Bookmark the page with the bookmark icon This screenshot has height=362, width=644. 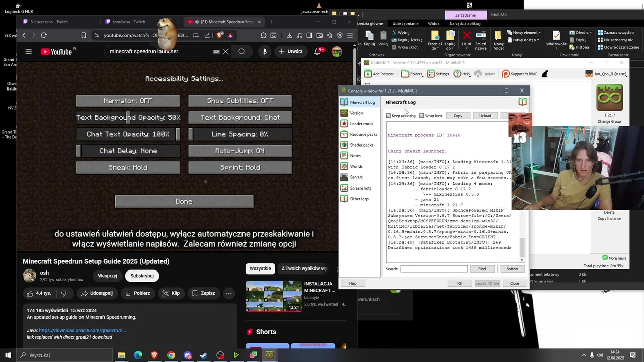pyautogui.click(x=84, y=35)
